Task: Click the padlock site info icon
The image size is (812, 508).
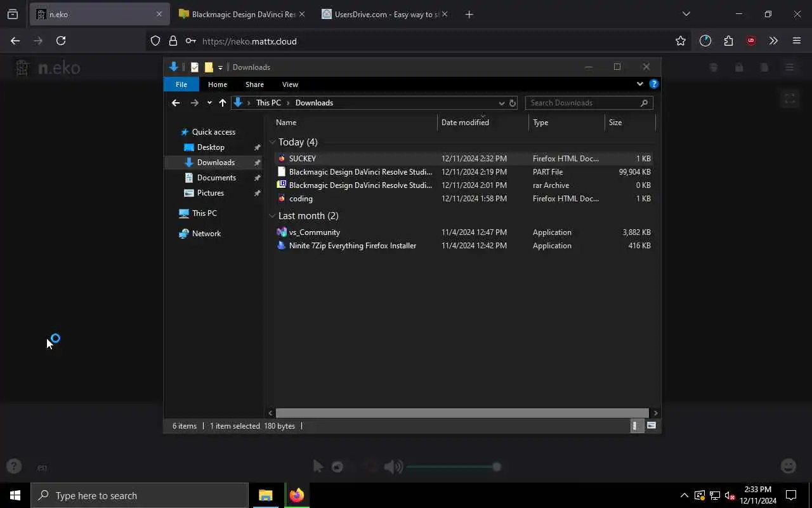Action: (173, 41)
